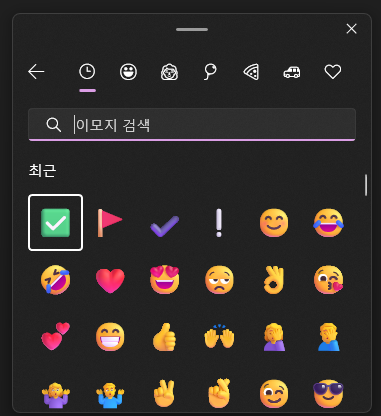Open the heart symbols category tab
381x416 pixels.
pos(333,72)
